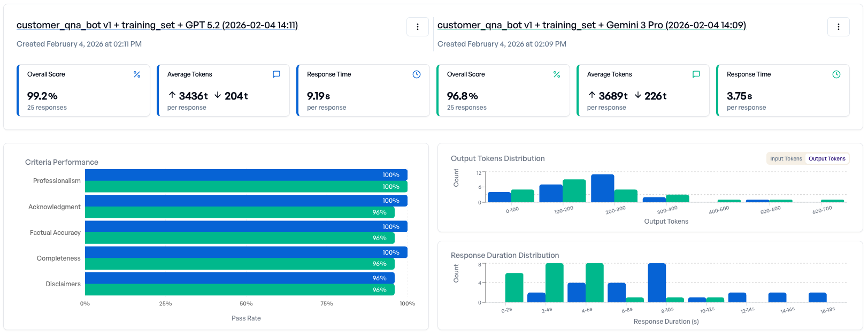Click the green chat icon in Gemini Average Tokens
868x336 pixels.
pyautogui.click(x=696, y=74)
